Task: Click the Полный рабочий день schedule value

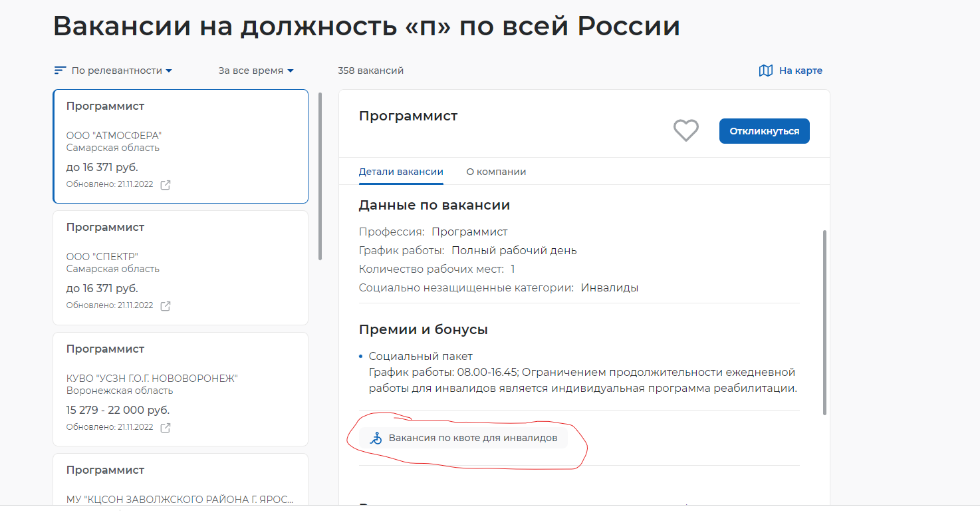Action: pos(514,251)
